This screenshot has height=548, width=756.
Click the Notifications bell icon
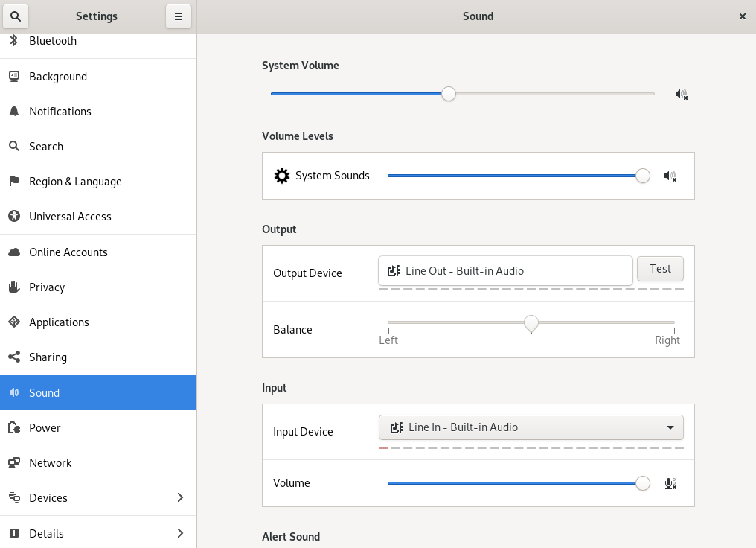click(x=13, y=112)
